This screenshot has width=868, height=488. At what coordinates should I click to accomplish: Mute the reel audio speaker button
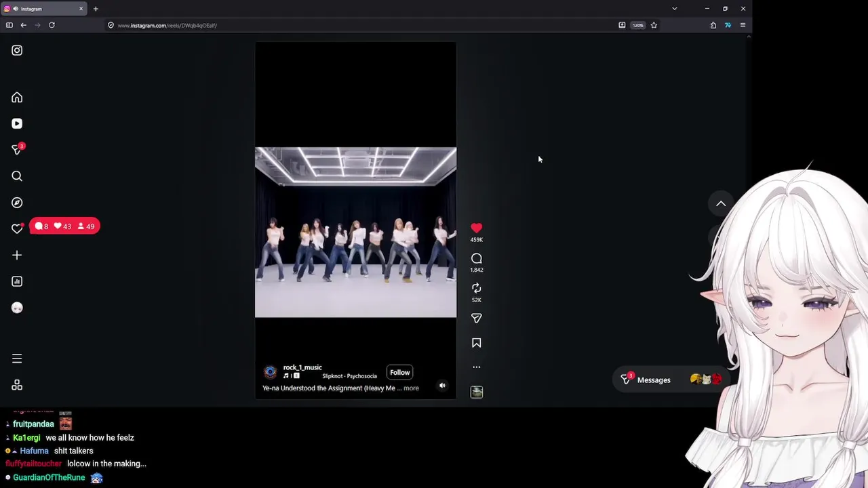(x=442, y=386)
